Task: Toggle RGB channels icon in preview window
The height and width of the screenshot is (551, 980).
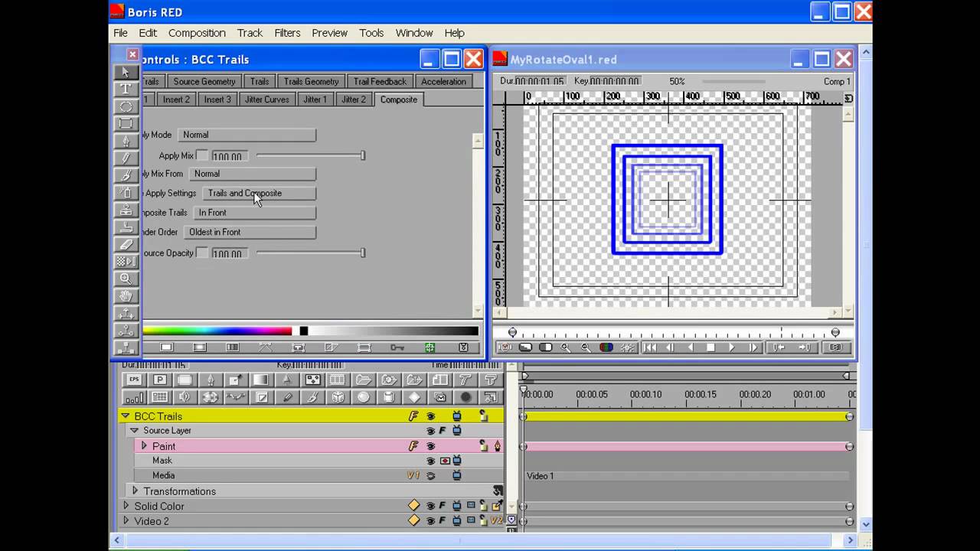Action: tap(606, 347)
